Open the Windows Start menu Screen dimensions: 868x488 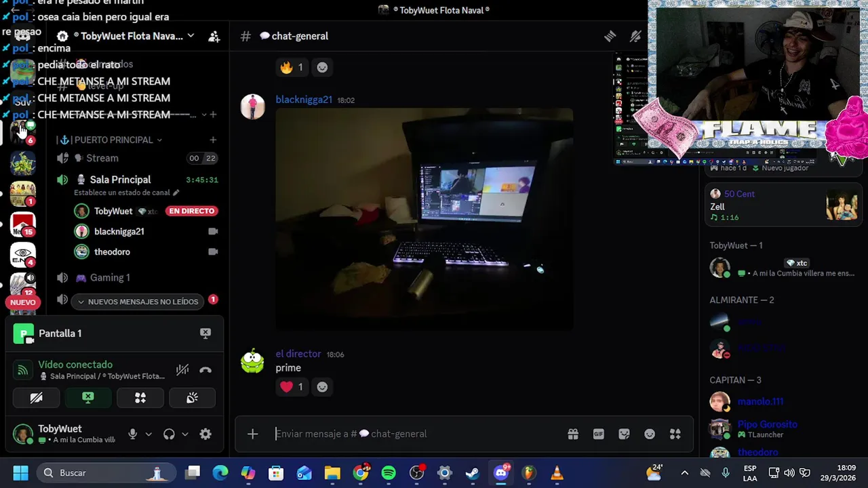pyautogui.click(x=20, y=473)
